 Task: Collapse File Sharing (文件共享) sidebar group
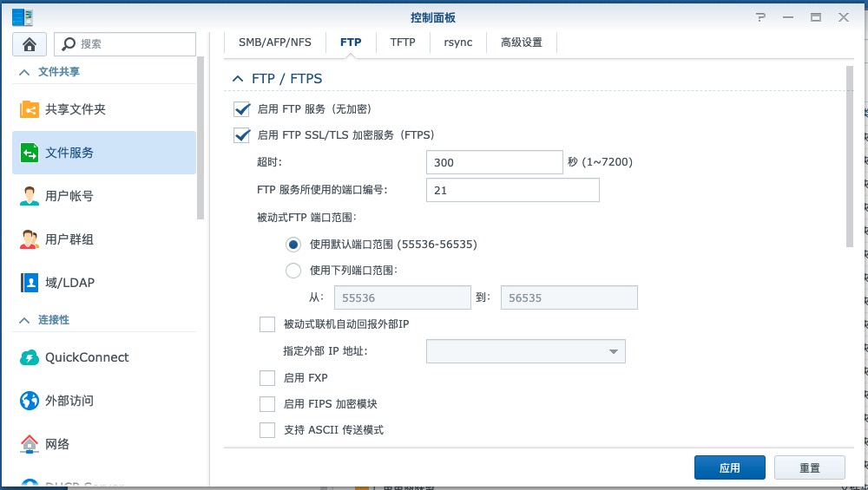coord(24,72)
